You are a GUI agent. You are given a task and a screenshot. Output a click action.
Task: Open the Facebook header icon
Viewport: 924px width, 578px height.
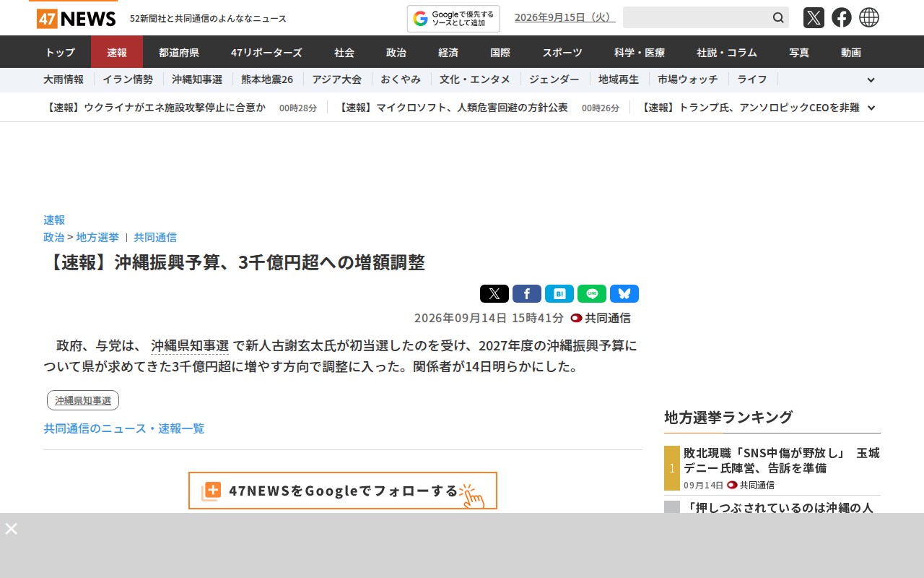point(842,17)
